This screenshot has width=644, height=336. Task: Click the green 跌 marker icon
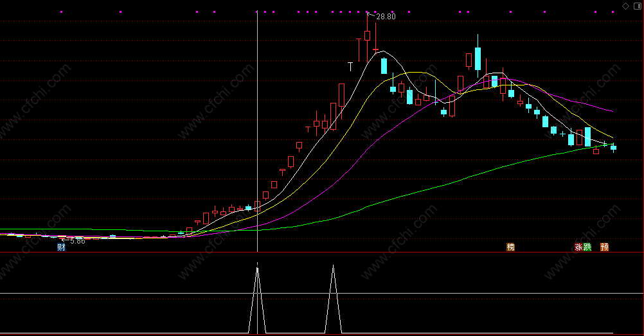(587, 247)
